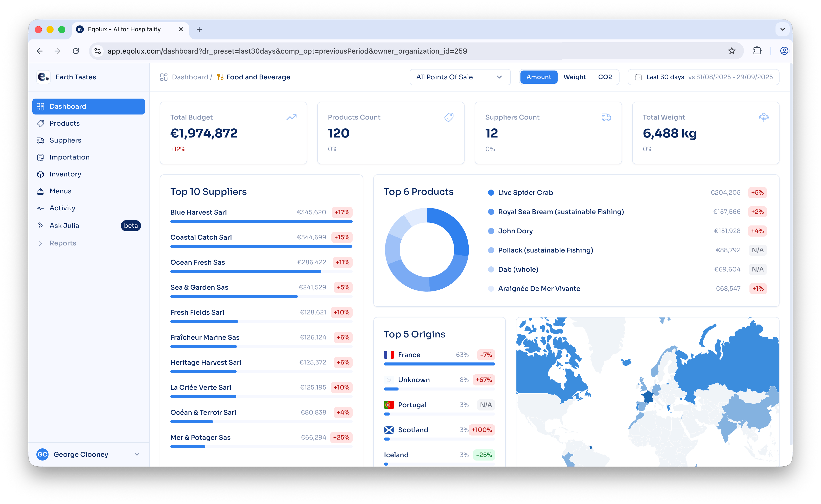The image size is (821, 504).
Task: Expand the Reports section chevron
Action: [40, 243]
